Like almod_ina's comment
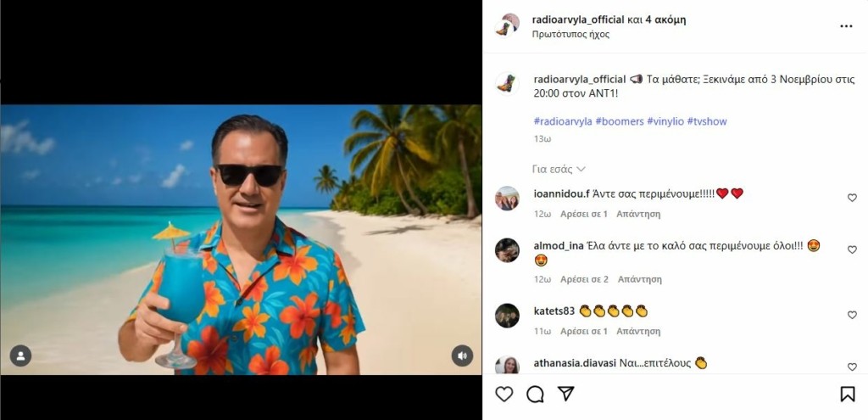The width and height of the screenshot is (868, 420). pos(852,250)
